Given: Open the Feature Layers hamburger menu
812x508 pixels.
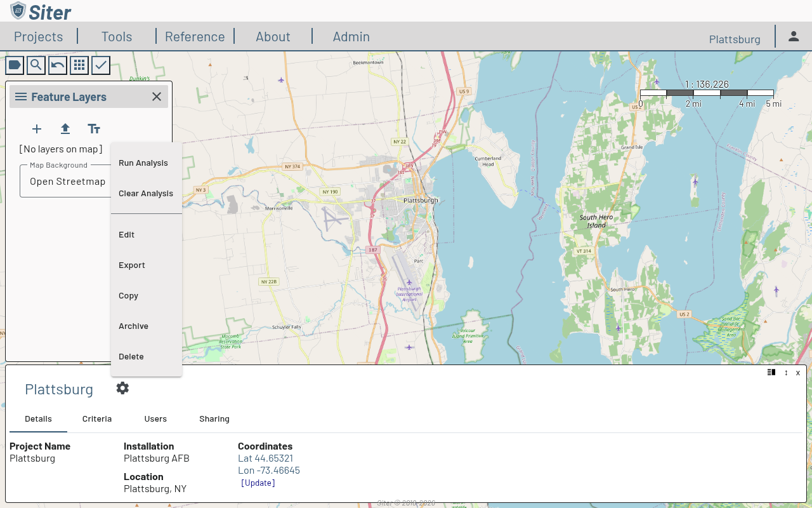Looking at the screenshot, I should click(x=21, y=97).
